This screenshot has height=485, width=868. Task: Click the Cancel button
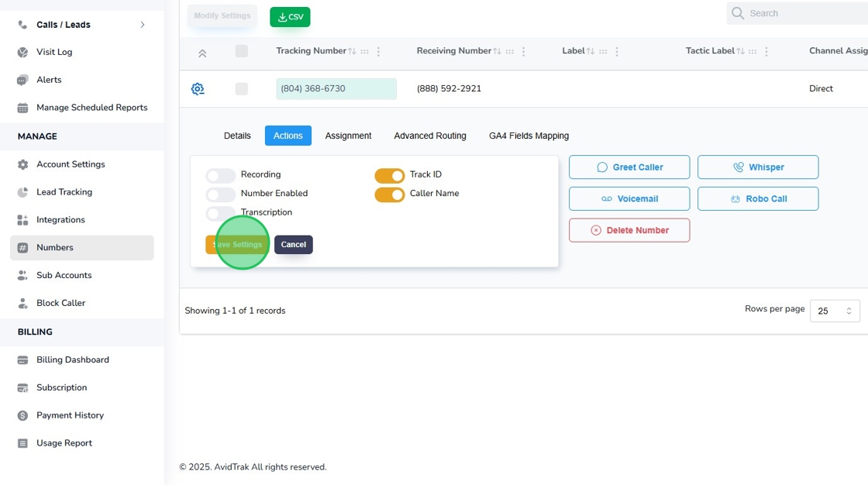click(x=294, y=244)
